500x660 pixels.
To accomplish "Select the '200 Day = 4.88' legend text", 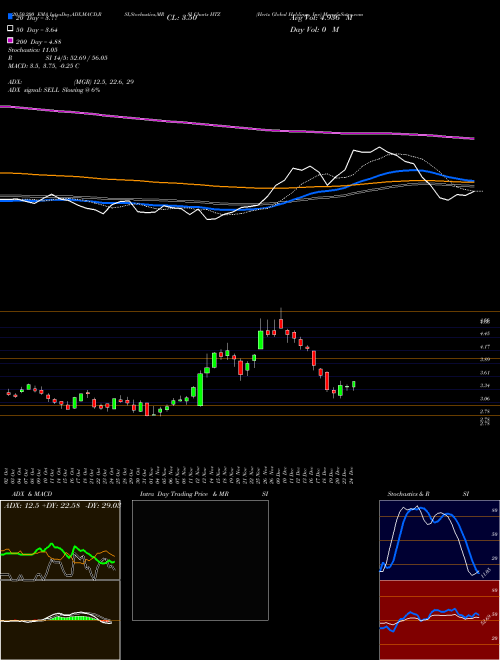I will (x=38, y=41).
